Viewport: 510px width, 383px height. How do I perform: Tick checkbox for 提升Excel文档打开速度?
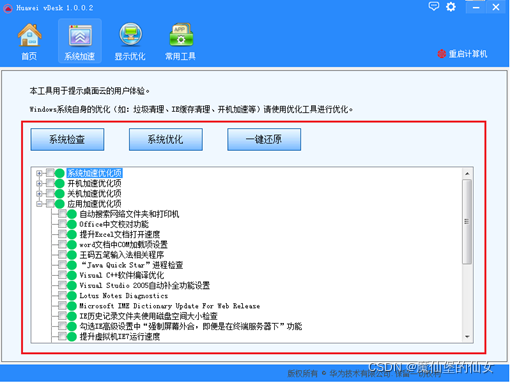coord(62,234)
